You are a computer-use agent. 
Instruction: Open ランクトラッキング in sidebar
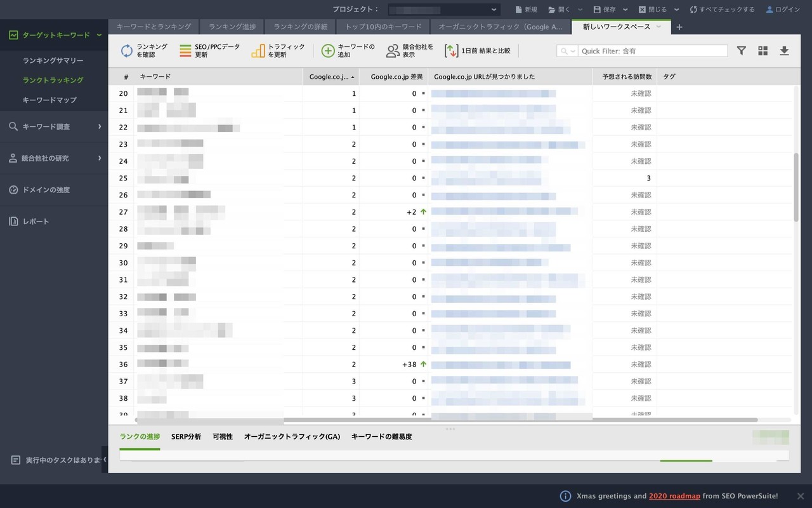53,80
